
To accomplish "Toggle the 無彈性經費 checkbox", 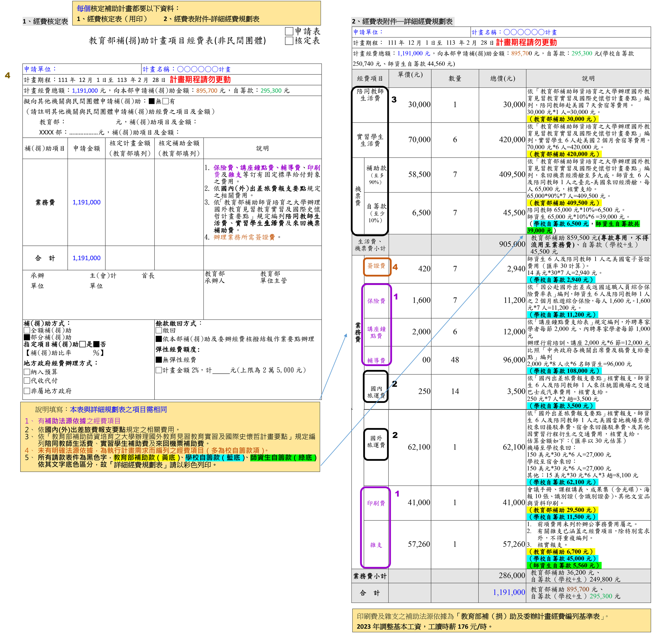I will (x=159, y=360).
